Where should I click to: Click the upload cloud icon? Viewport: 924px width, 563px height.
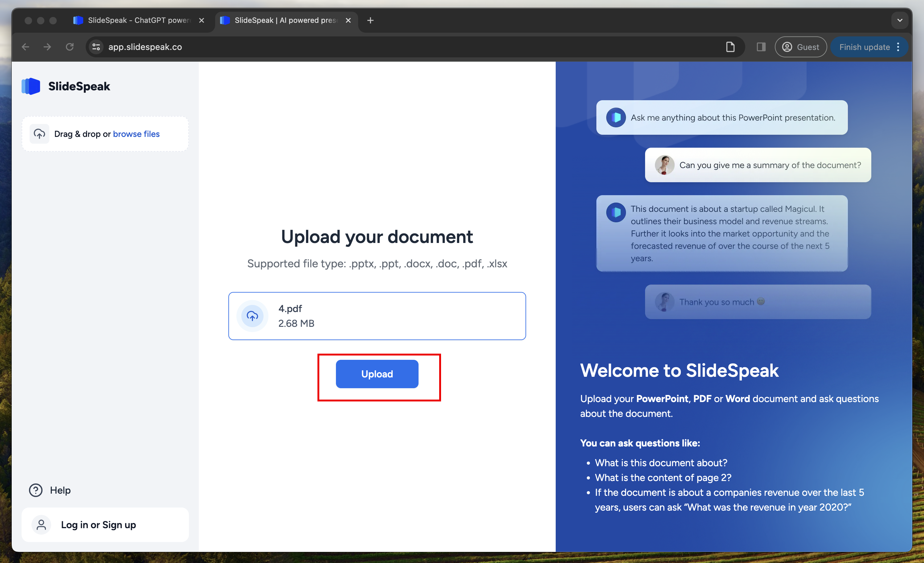(253, 315)
